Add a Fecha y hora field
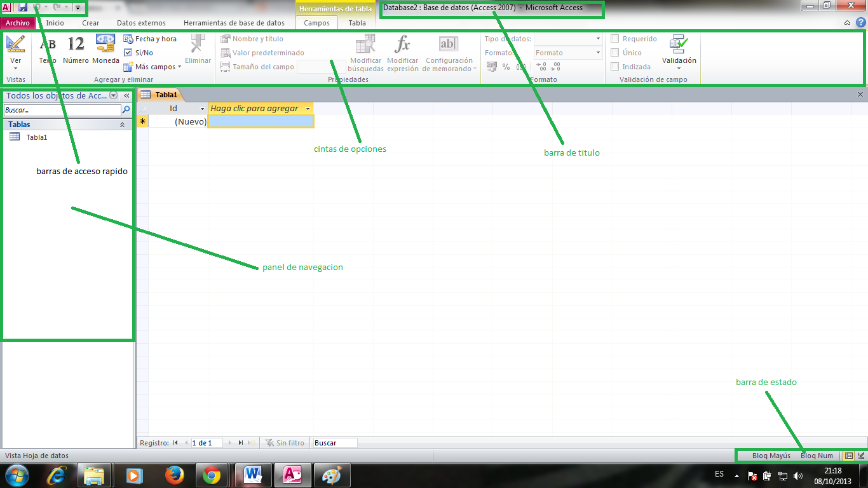Screen dimensions: 868x488 150,39
